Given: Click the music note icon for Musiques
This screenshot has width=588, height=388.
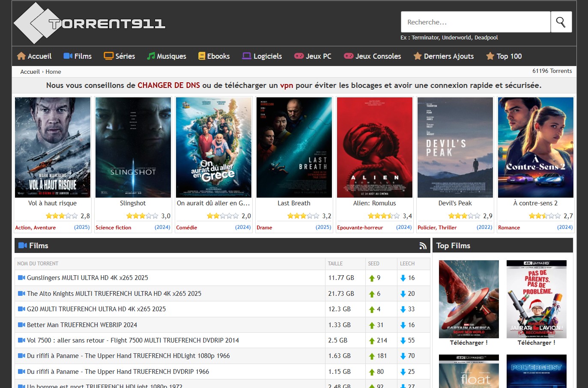Looking at the screenshot, I should click(151, 56).
